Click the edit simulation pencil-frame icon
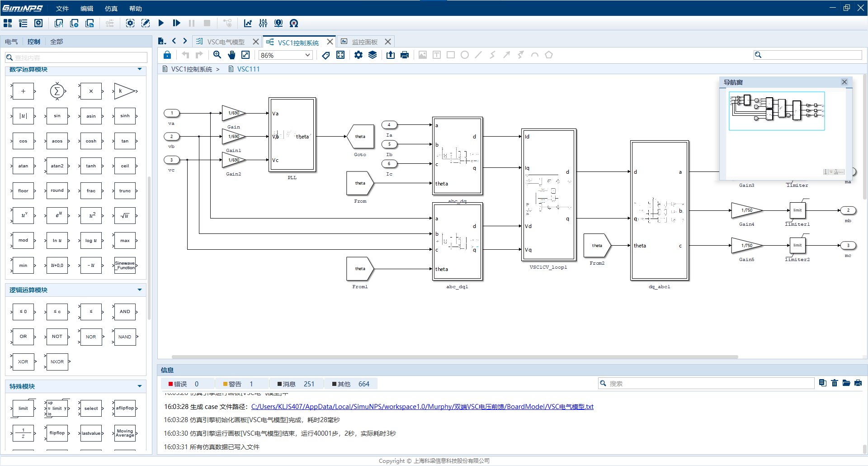Viewport: 868px width, 466px height. coord(146,23)
